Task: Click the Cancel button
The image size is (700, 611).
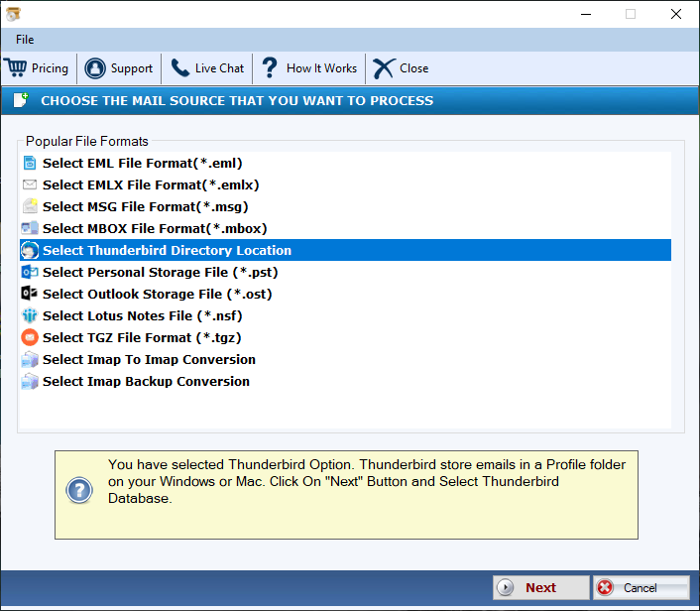Action: [x=642, y=587]
